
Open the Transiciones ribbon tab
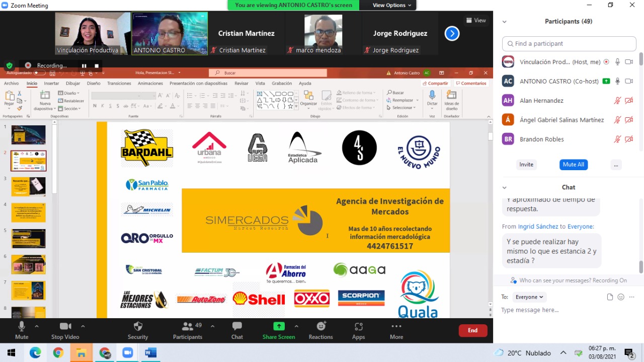point(119,84)
